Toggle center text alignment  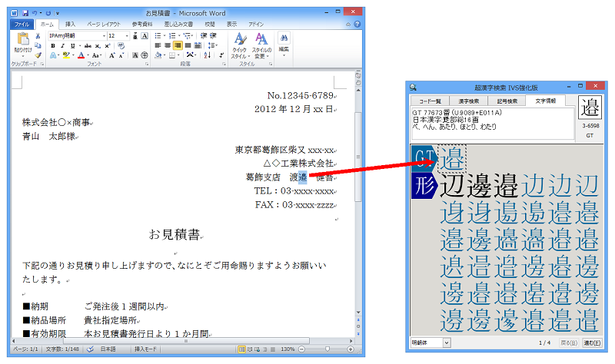(x=167, y=45)
